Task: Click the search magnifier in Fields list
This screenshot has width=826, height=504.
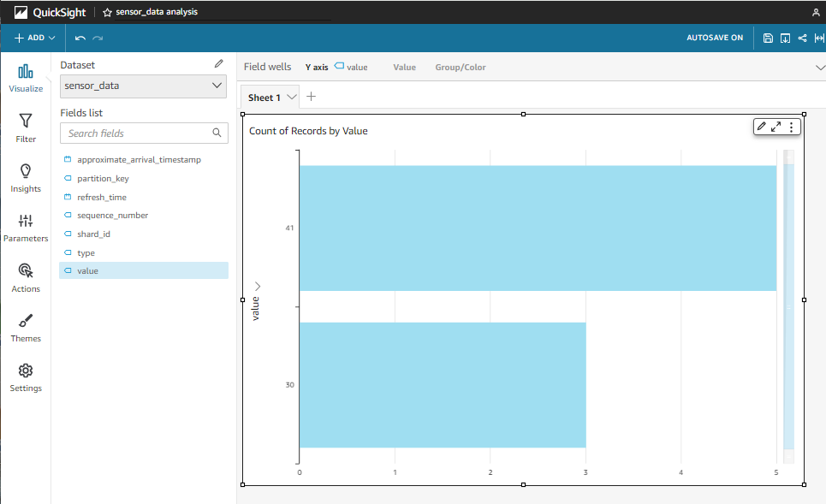Action: [217, 133]
